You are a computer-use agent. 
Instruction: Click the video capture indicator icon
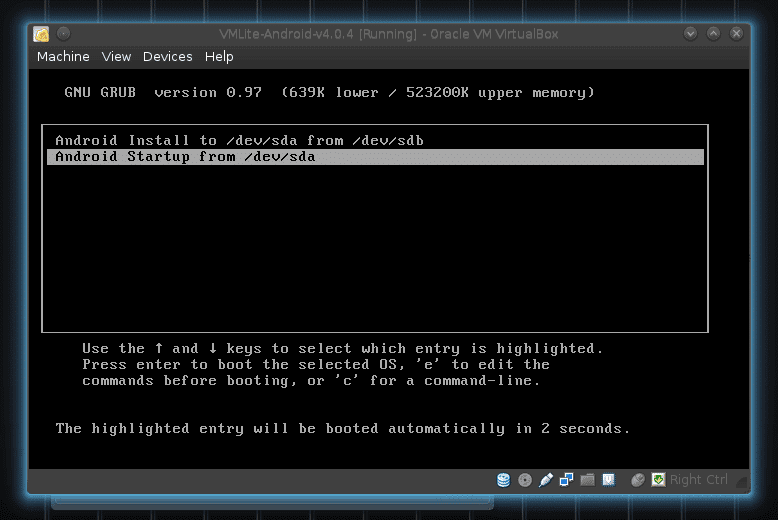point(608,480)
